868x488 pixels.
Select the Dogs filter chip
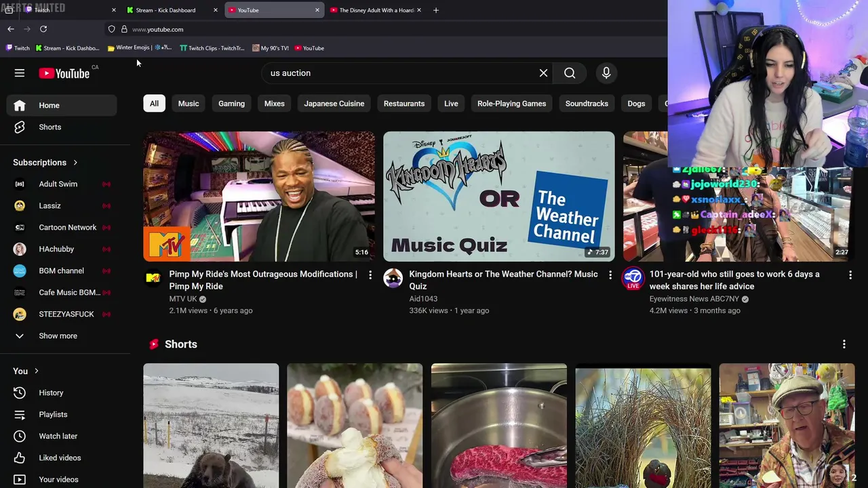pyautogui.click(x=636, y=104)
